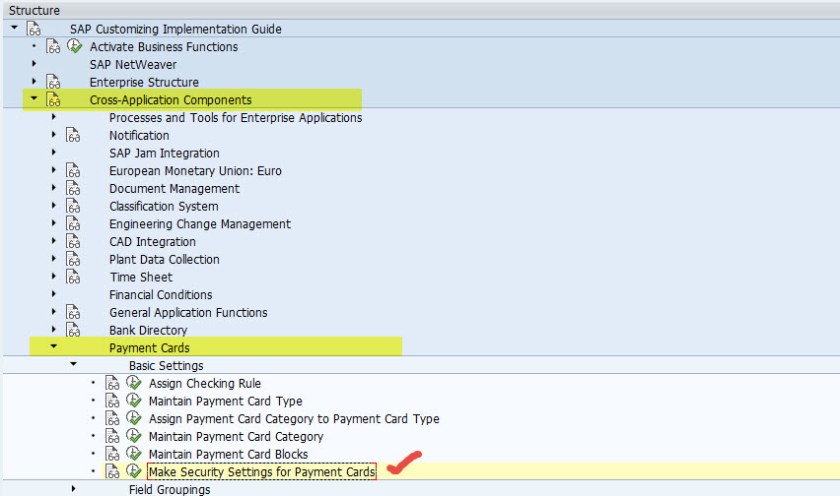
Task: Open documentation icon for Make Security Settings
Action: click(112, 471)
